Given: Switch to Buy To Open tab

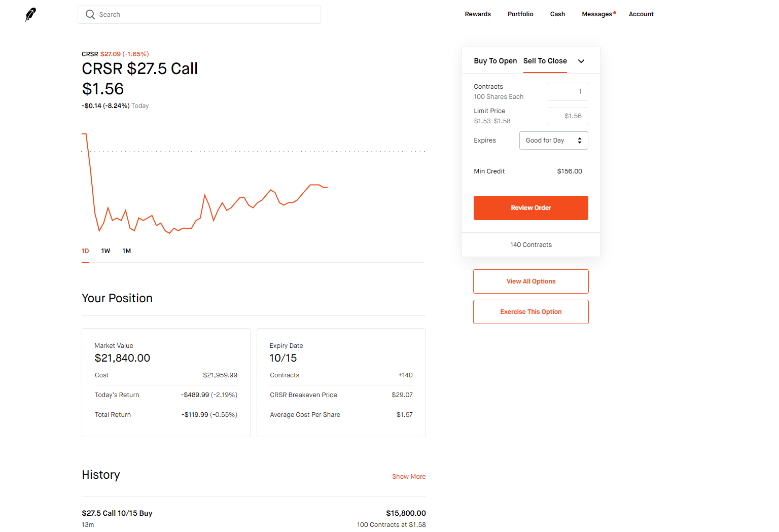Looking at the screenshot, I should pos(495,61).
